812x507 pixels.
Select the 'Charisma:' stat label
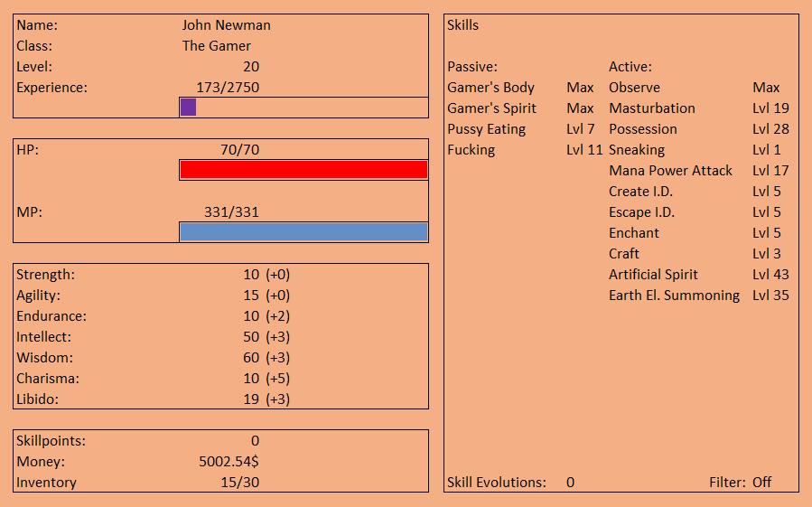point(48,378)
